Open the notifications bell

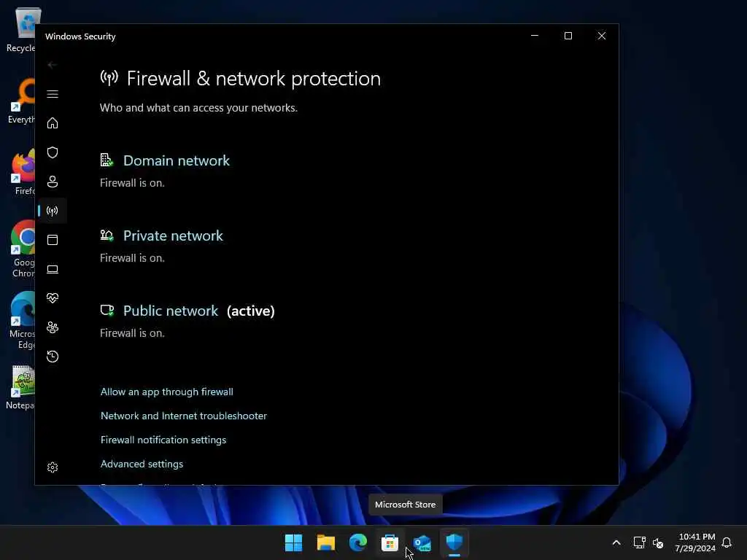727,542
